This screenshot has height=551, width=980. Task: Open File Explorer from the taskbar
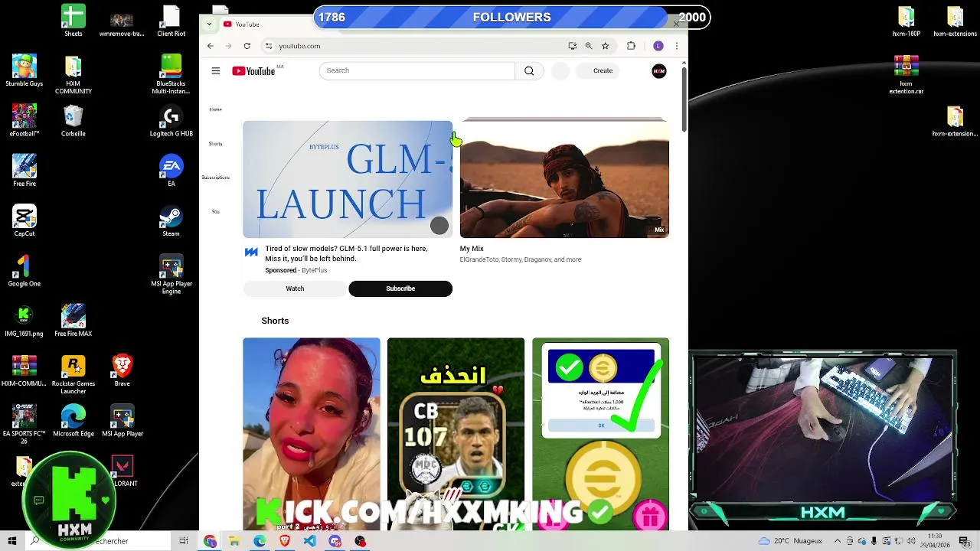234,541
